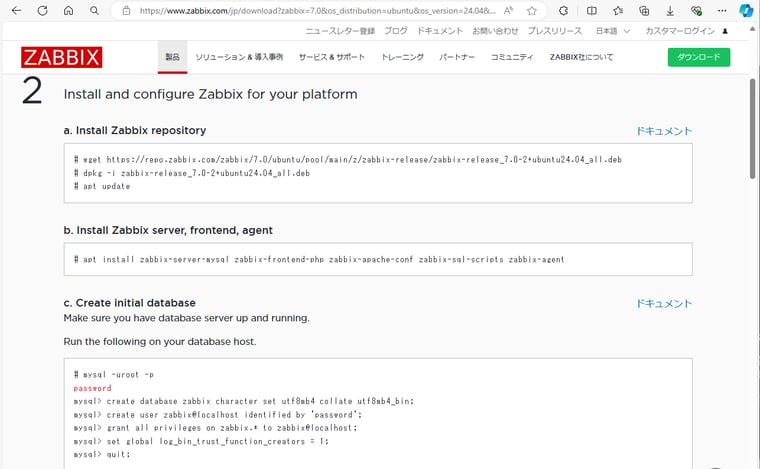
Task: Open the ソリューション & 導入事例 menu
Action: (239, 57)
